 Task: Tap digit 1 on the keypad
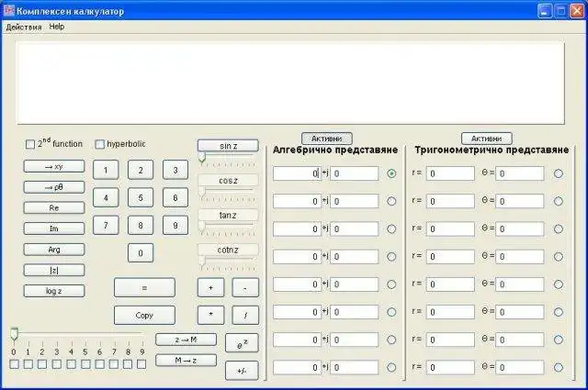point(106,170)
